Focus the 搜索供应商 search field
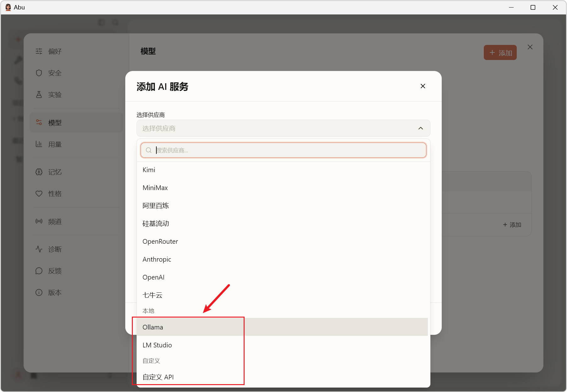 point(283,150)
